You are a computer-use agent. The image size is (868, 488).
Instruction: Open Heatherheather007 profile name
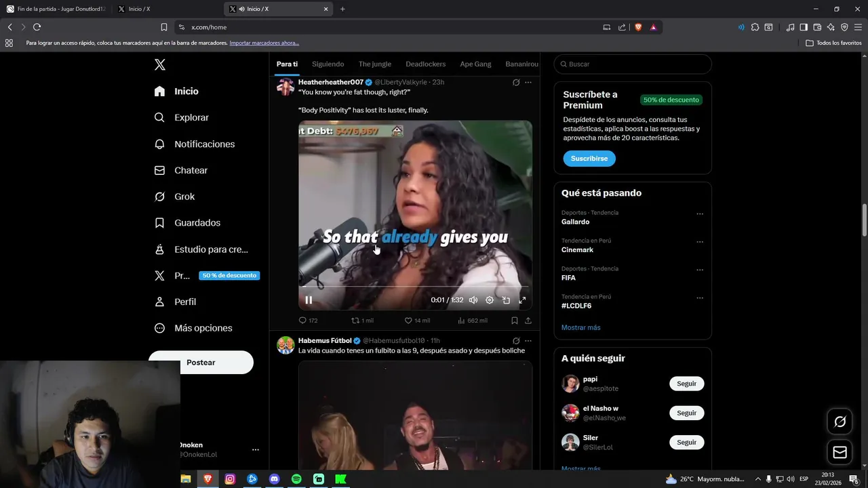[331, 82]
